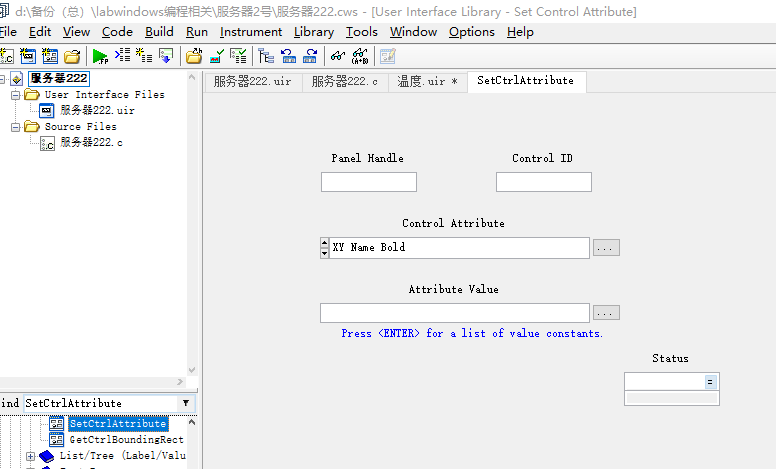Click the Find box containing SetCtrlAttribute
Screen dimensions: 776x469
(100, 403)
